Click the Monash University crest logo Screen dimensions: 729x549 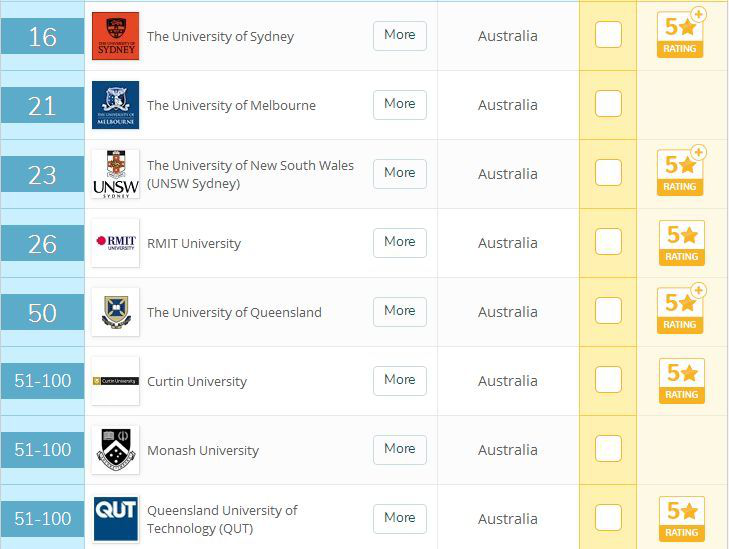tap(115, 450)
